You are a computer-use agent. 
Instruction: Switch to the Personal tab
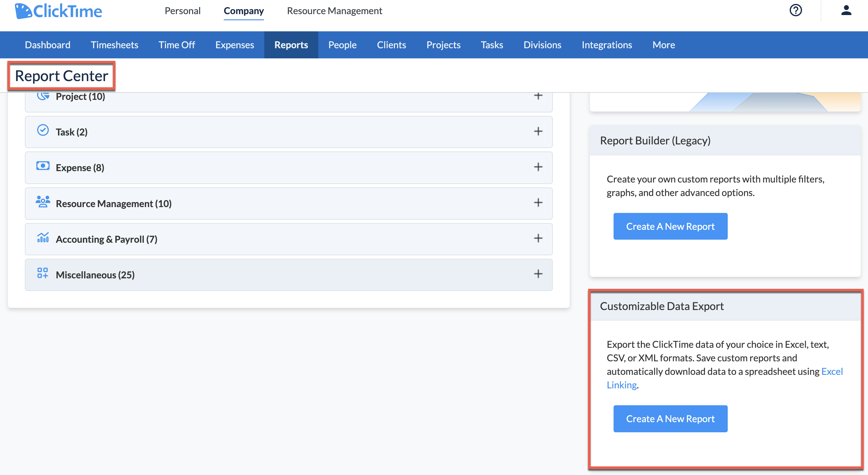[183, 11]
